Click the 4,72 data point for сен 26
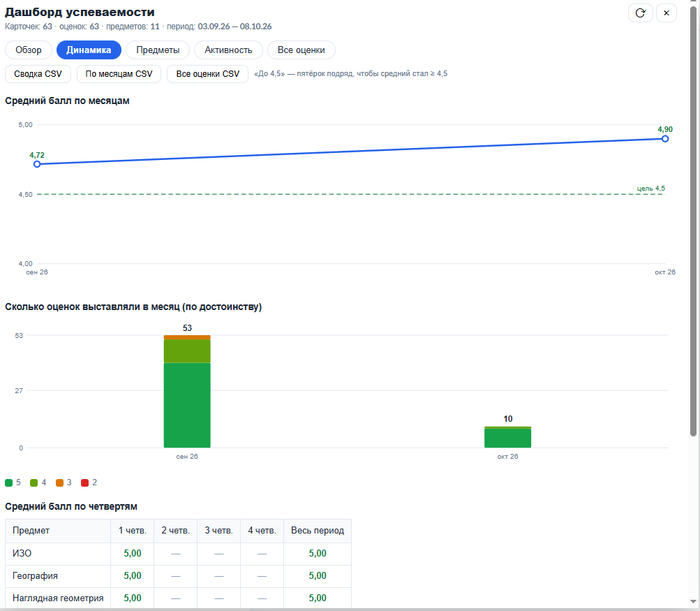Screen dimensions: 700x611 (x=37, y=164)
